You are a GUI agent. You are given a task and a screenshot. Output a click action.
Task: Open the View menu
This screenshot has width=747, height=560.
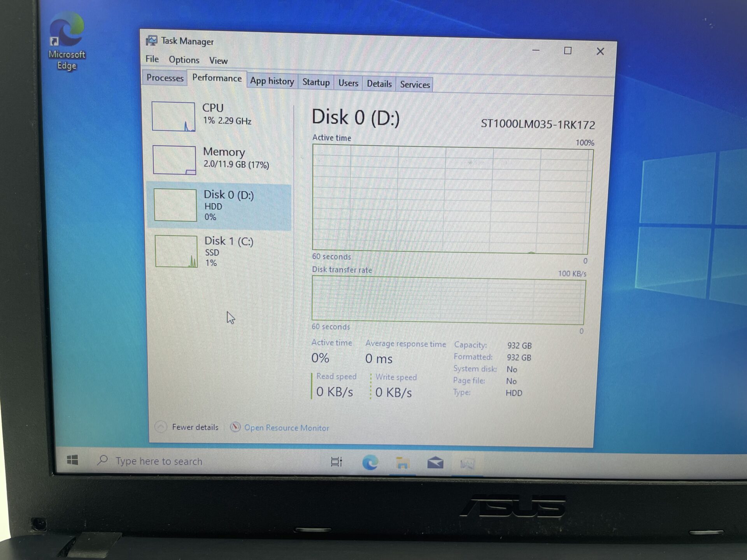pos(218,61)
